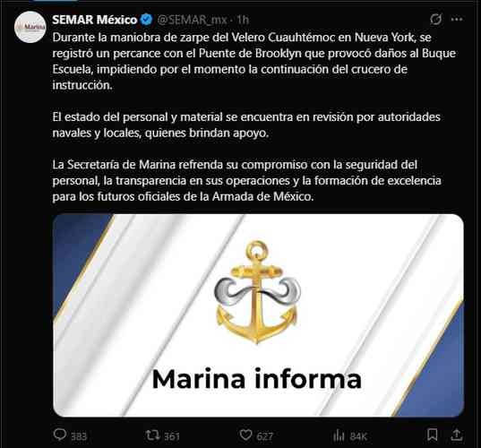Image resolution: width=481 pixels, height=448 pixels.
Task: Click the 84K views count
Action: click(x=358, y=436)
